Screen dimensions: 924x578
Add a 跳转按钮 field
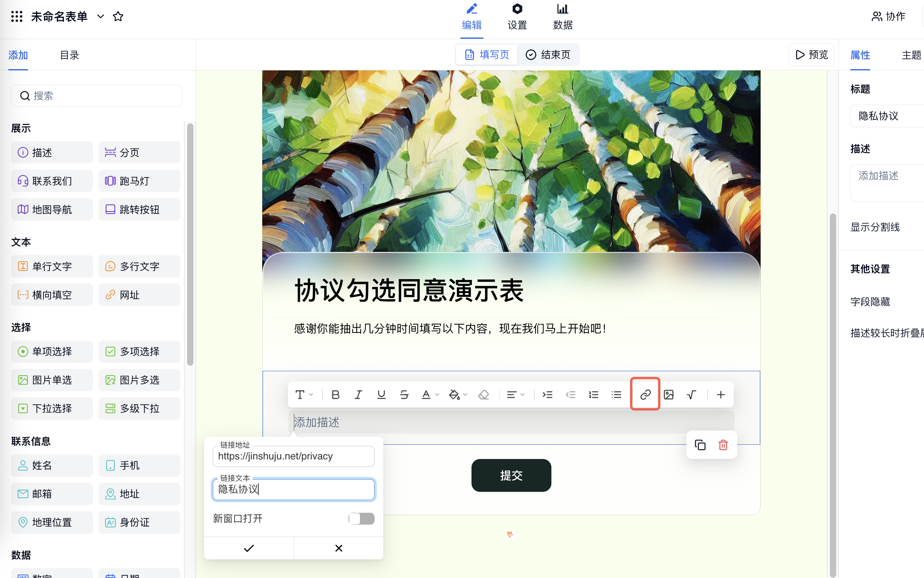tap(139, 209)
